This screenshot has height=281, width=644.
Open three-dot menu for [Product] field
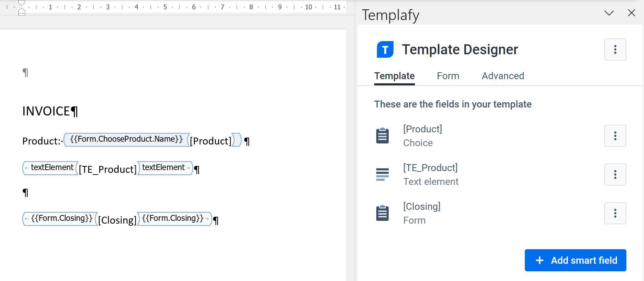[x=615, y=136]
